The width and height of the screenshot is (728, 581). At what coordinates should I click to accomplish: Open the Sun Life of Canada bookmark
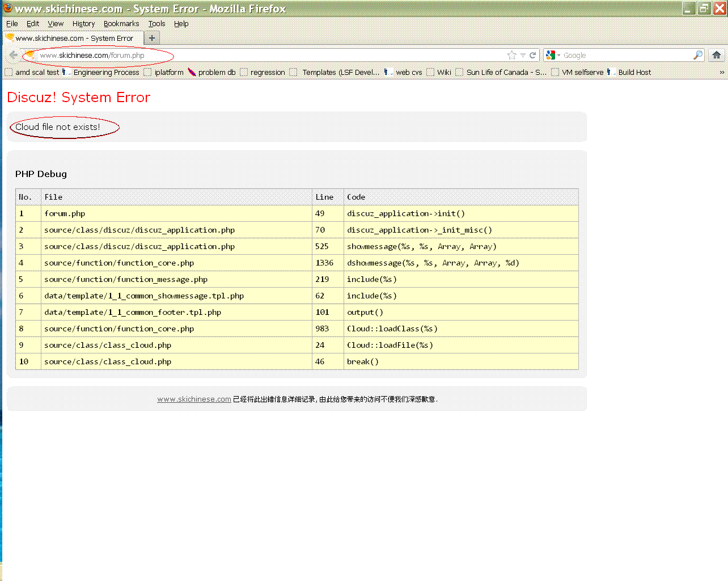pos(506,72)
